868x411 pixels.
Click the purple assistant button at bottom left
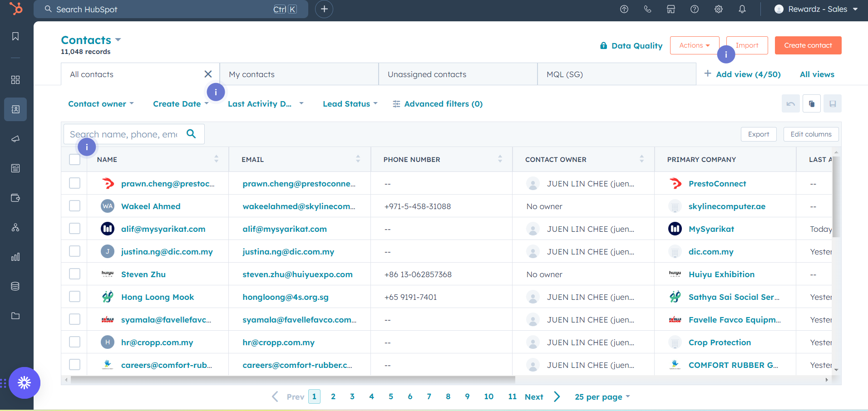pos(25,383)
